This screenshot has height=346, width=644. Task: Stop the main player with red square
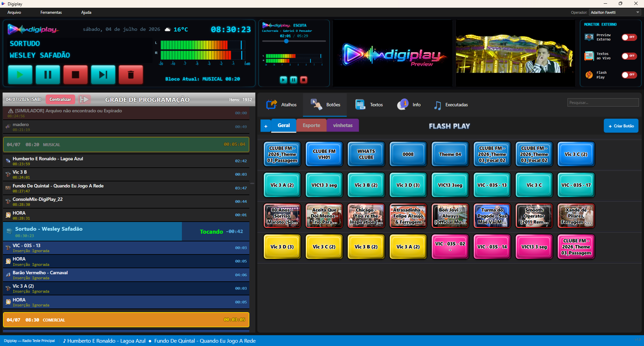pos(76,74)
